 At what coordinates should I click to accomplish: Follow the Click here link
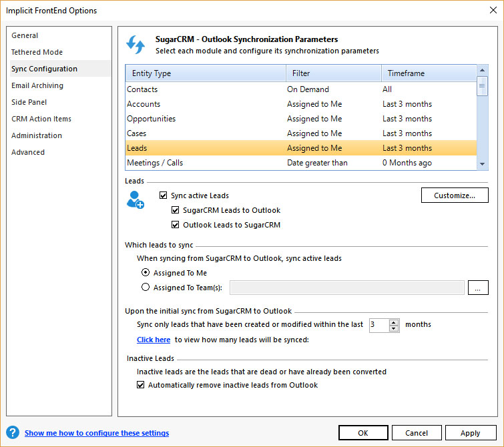154,340
